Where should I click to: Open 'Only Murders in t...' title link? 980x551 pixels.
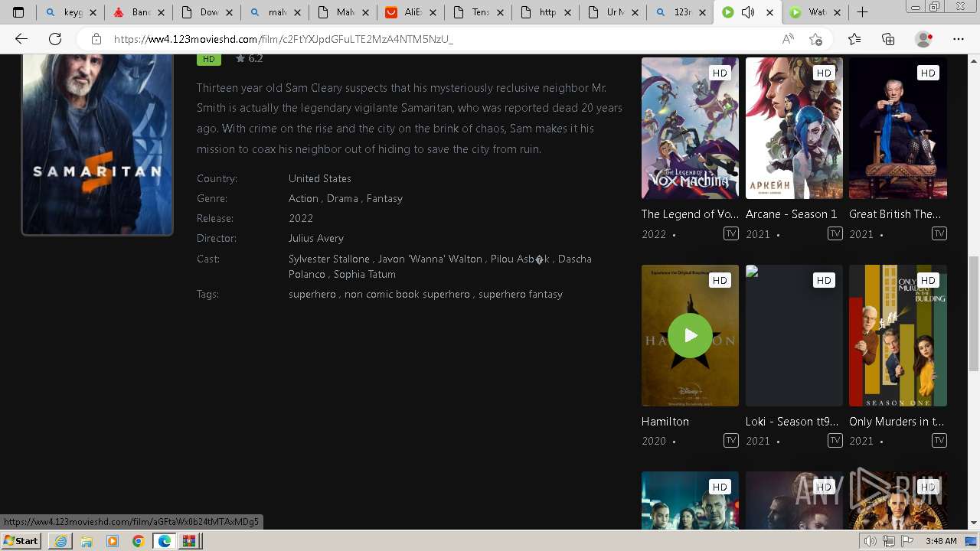(897, 422)
